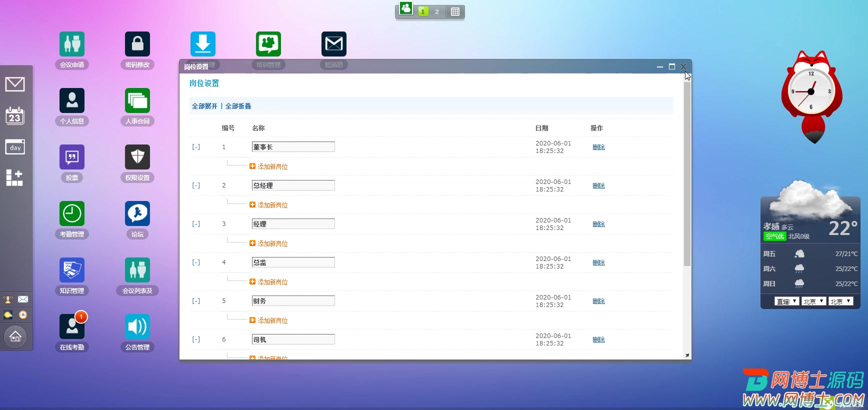Click the desktop grid overview icon in top bar
This screenshot has width=868, height=410.
(x=455, y=11)
